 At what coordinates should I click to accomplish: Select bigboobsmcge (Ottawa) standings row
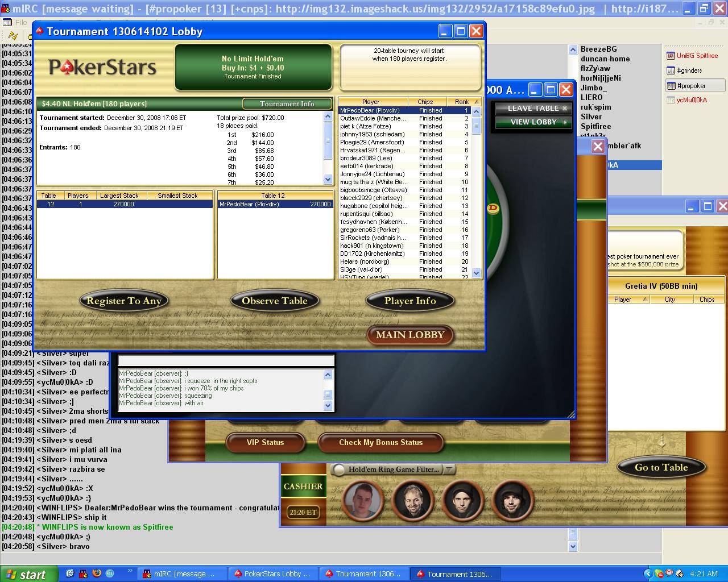tap(405, 190)
